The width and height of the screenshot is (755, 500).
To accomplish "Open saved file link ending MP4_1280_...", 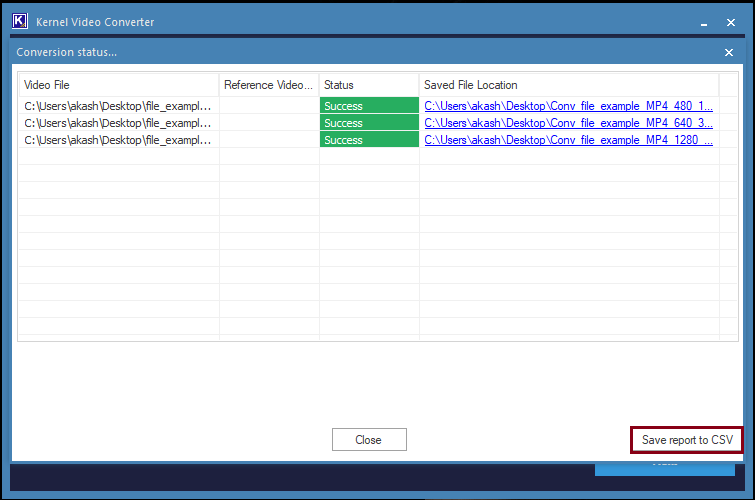I will [568, 140].
